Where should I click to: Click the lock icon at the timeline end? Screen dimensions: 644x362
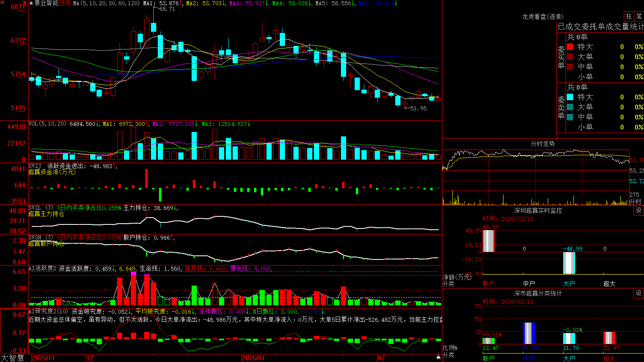(x=438, y=357)
